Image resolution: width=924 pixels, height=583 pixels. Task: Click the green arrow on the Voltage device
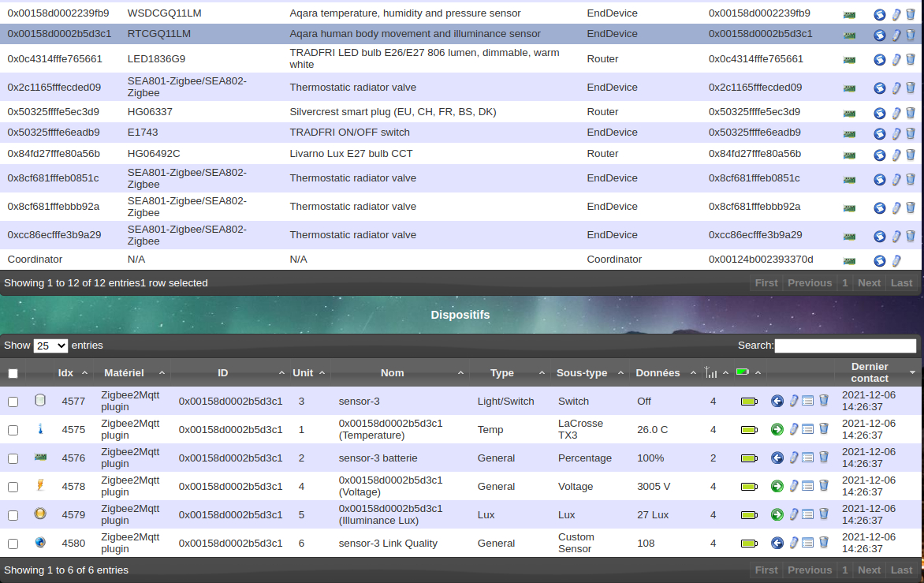pyautogui.click(x=777, y=486)
